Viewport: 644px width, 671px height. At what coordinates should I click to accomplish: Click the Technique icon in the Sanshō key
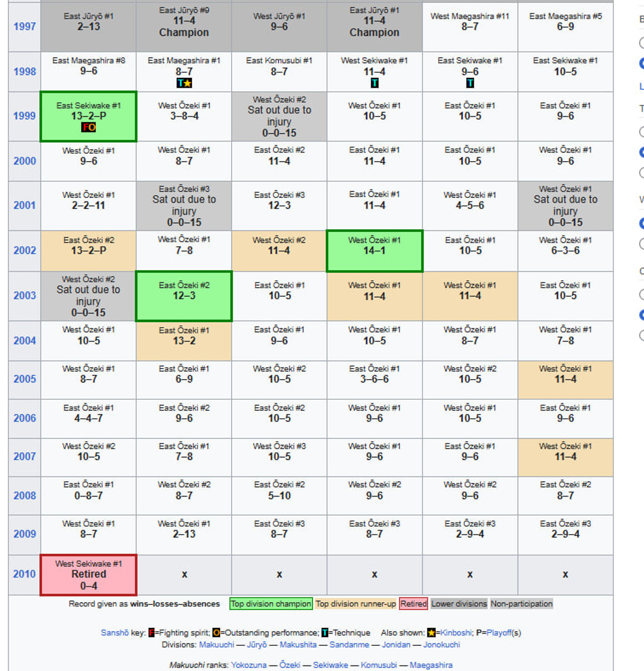point(325,633)
